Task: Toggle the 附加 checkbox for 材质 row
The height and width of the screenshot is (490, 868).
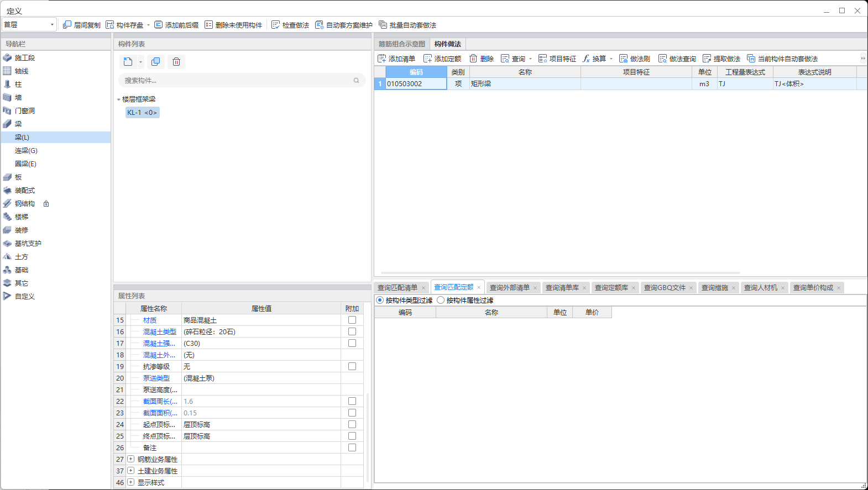Action: (x=352, y=320)
